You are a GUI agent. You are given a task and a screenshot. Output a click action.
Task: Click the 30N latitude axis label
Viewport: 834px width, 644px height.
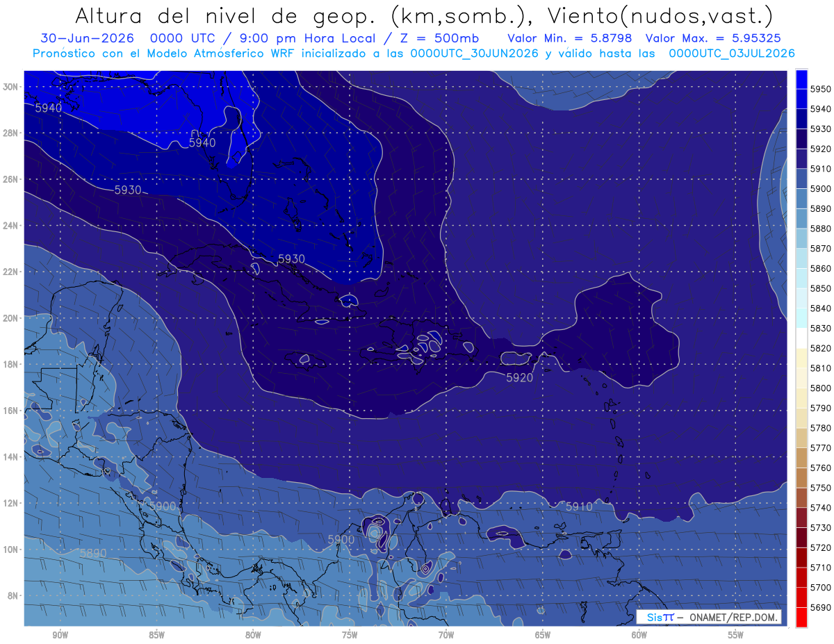tap(10, 87)
